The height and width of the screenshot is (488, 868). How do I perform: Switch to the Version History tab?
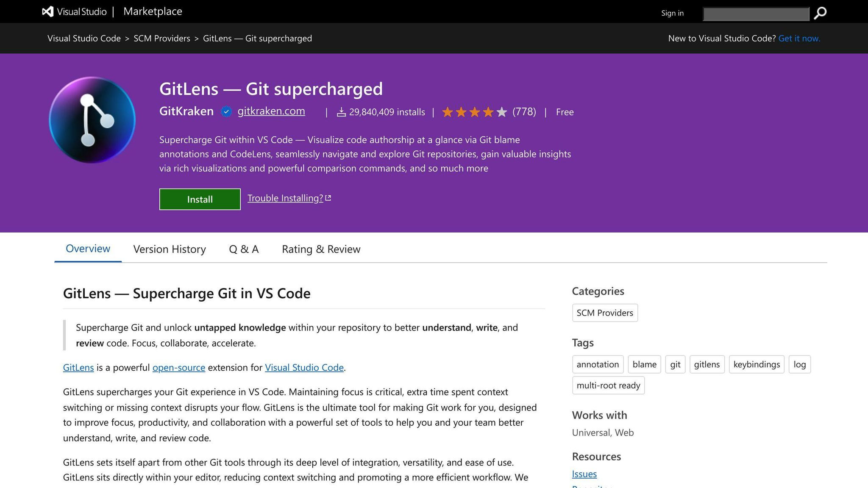tap(170, 249)
